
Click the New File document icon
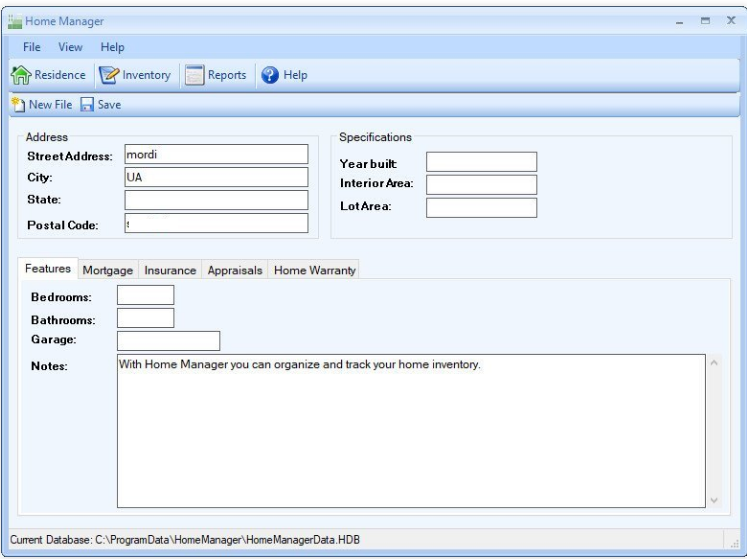18,104
